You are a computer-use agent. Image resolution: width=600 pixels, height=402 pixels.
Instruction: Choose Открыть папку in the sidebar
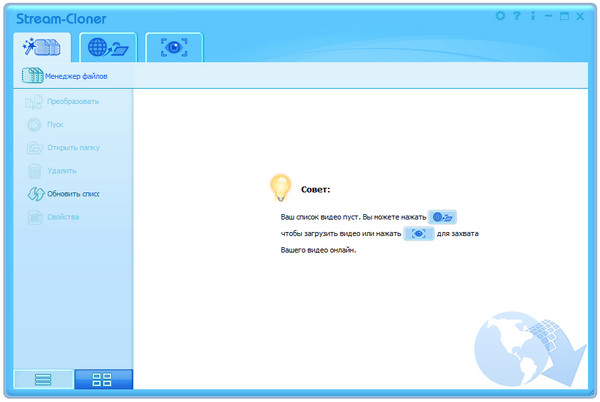[73, 148]
